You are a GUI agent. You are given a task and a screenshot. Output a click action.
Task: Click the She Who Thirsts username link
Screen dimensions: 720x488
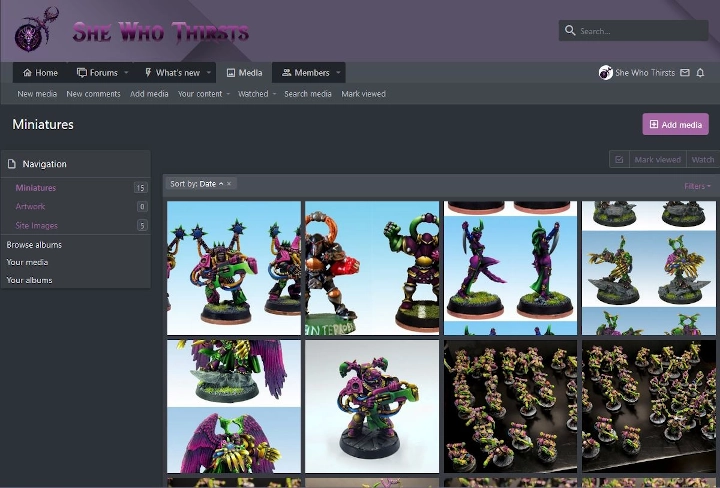[645, 73]
